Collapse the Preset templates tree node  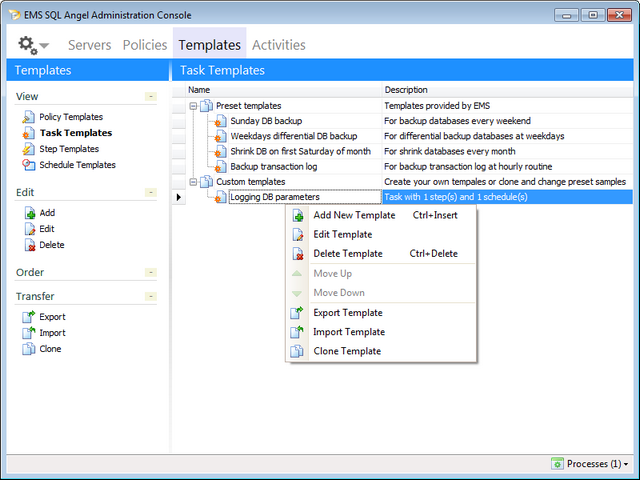(x=193, y=106)
